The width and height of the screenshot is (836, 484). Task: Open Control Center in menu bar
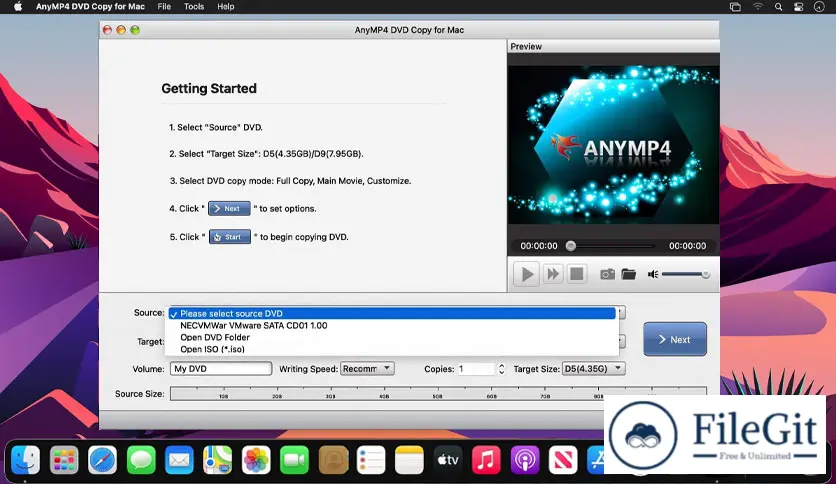[x=798, y=7]
